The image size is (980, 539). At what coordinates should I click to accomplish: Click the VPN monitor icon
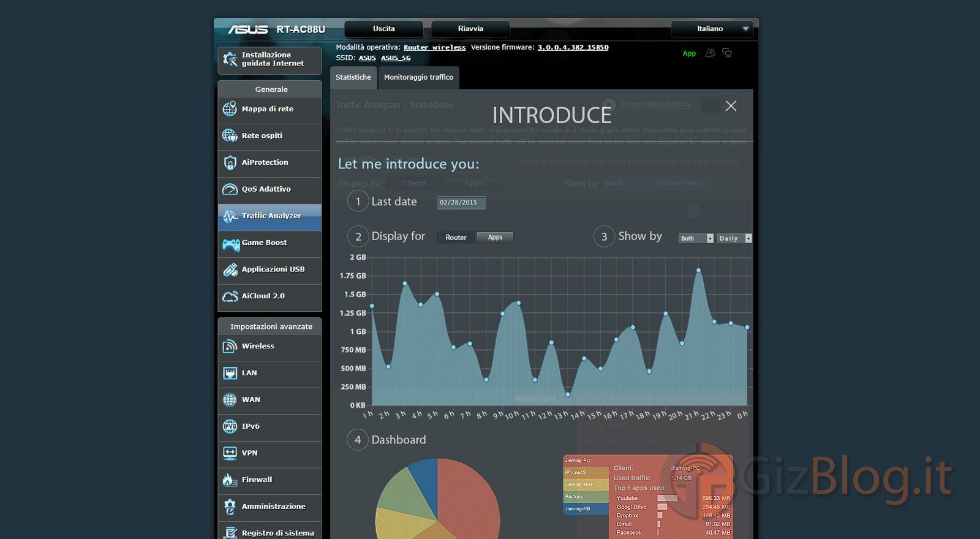click(x=230, y=453)
